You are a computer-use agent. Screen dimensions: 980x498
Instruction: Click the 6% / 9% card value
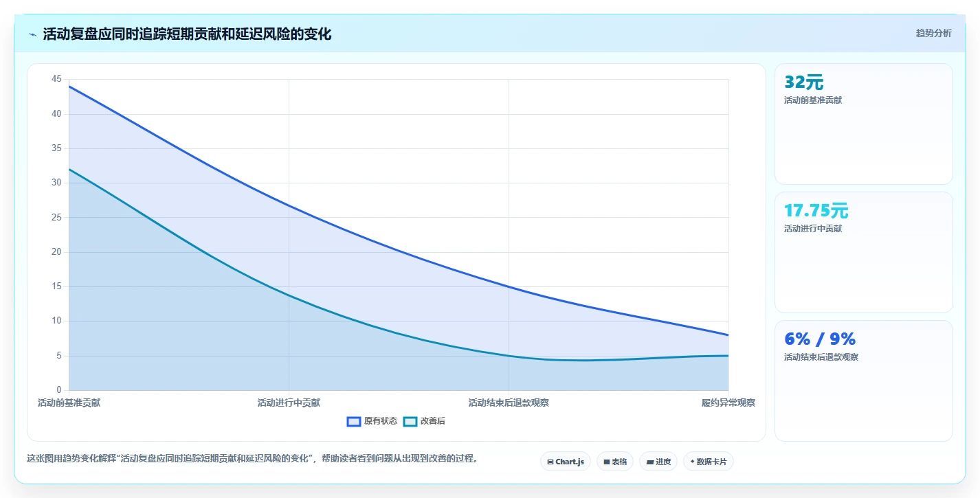(x=820, y=339)
